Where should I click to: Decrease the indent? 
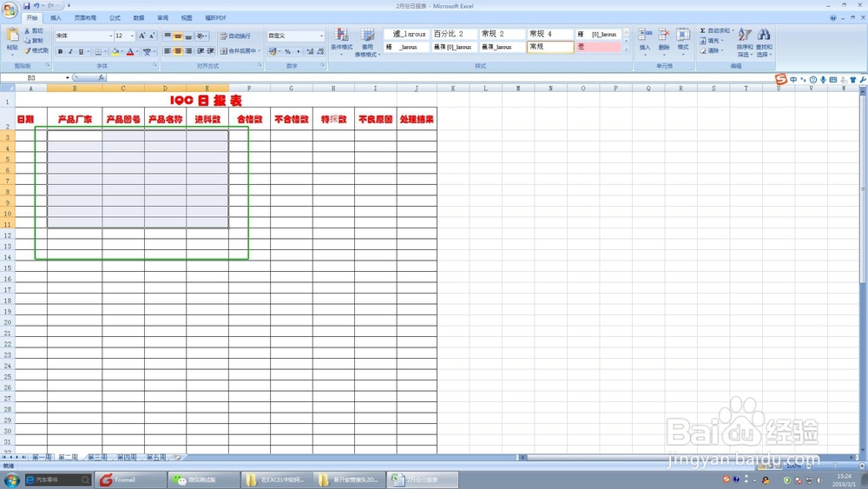click(x=201, y=51)
